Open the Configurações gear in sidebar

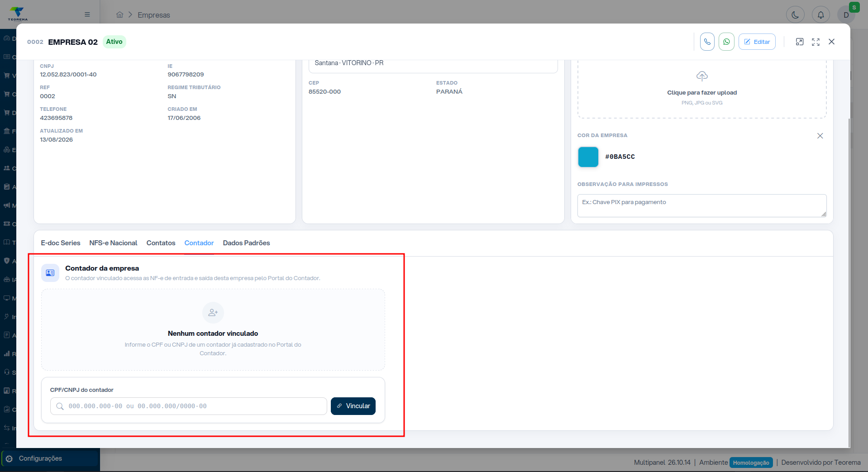[x=9, y=458]
